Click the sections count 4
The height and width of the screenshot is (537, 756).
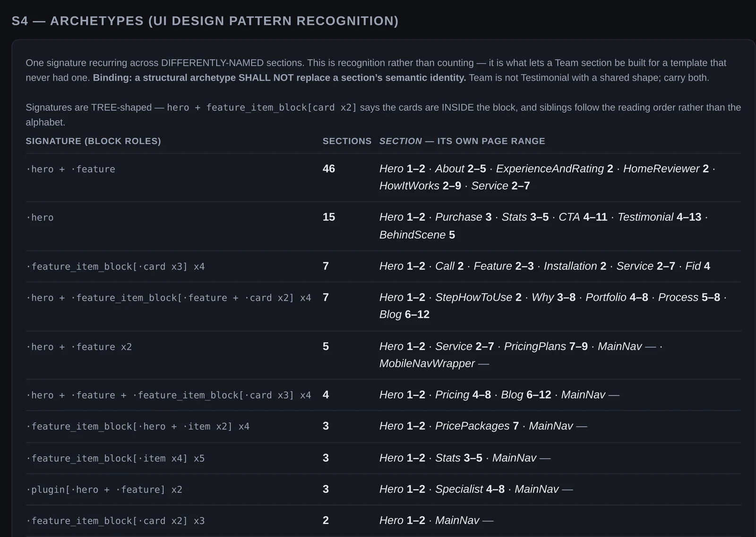326,394
